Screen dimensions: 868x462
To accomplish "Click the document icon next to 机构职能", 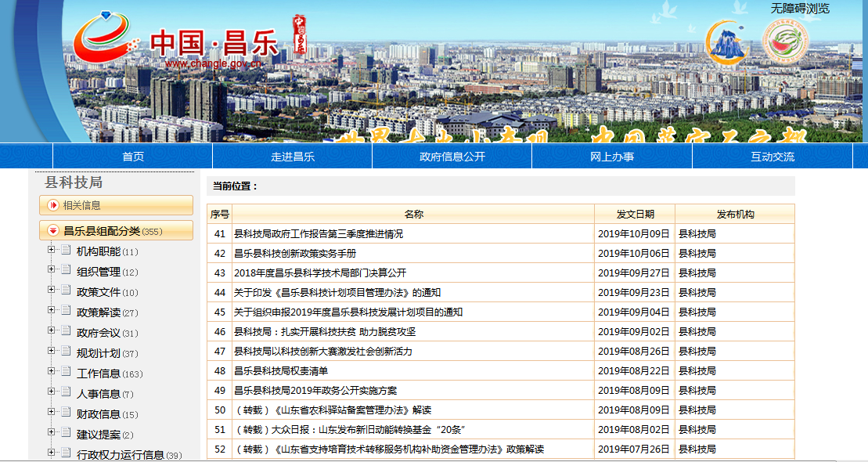I will click(x=66, y=250).
